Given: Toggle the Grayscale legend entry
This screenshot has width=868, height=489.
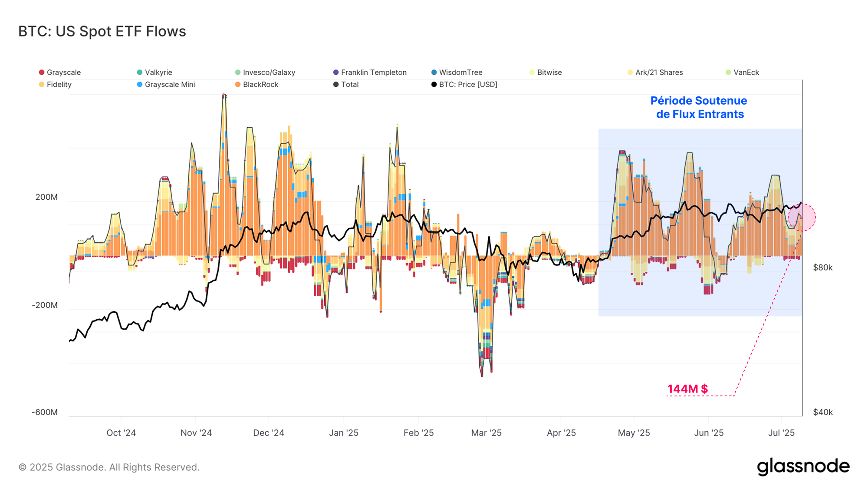Looking at the screenshot, I should click(60, 73).
